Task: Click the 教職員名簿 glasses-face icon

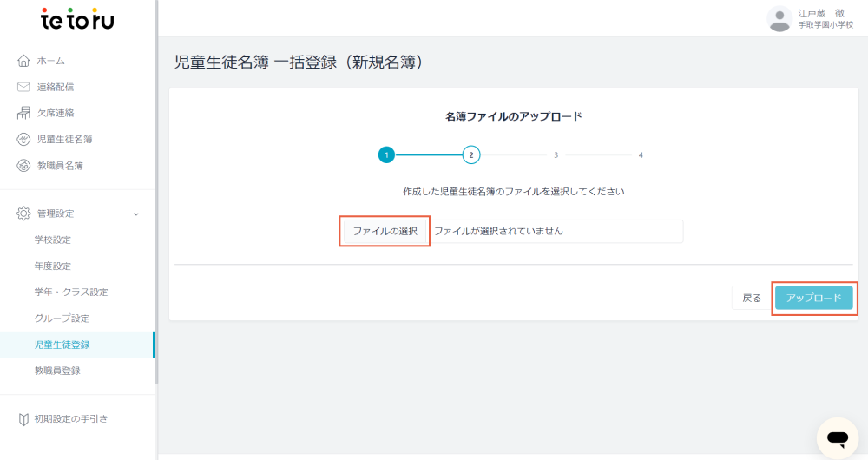Action: [23, 166]
